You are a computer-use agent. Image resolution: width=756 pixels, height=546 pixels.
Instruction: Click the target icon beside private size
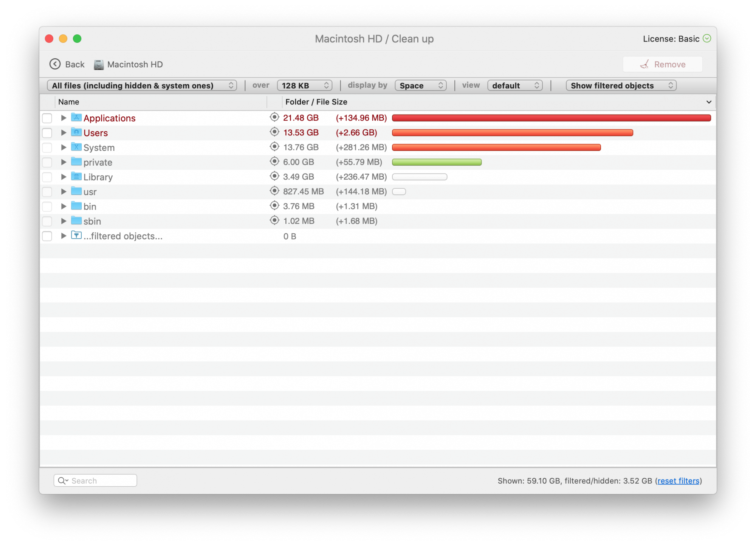274,161
